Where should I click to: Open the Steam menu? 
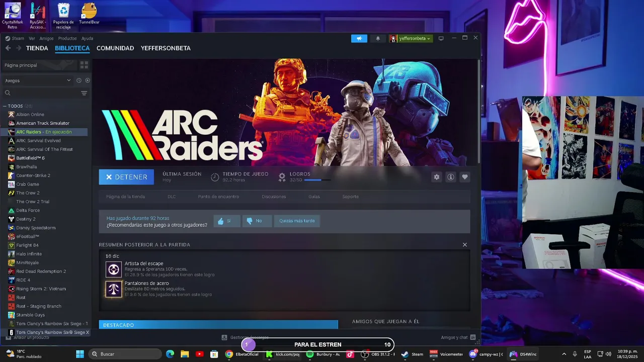point(15,38)
